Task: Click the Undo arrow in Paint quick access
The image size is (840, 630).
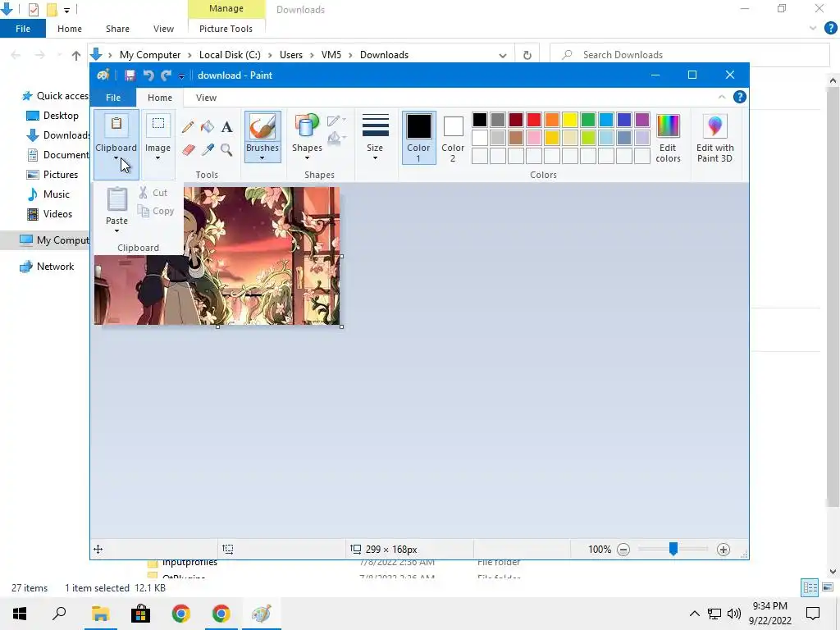Action: (x=148, y=75)
